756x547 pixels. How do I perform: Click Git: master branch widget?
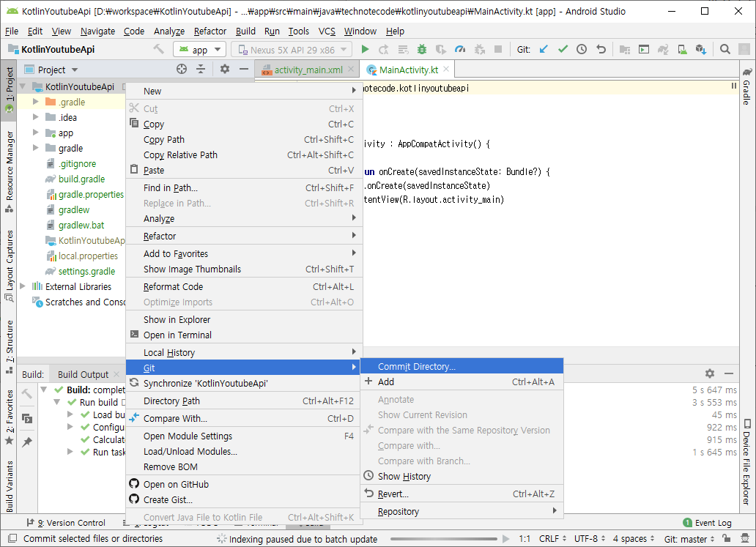[689, 538]
